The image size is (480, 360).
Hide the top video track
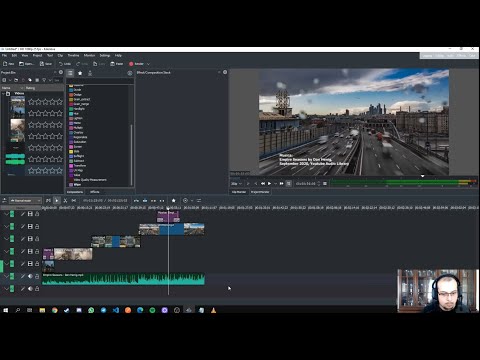tap(30, 214)
